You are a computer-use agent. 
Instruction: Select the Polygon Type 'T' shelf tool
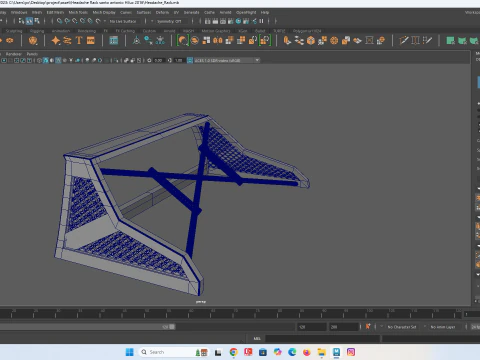tap(79, 41)
